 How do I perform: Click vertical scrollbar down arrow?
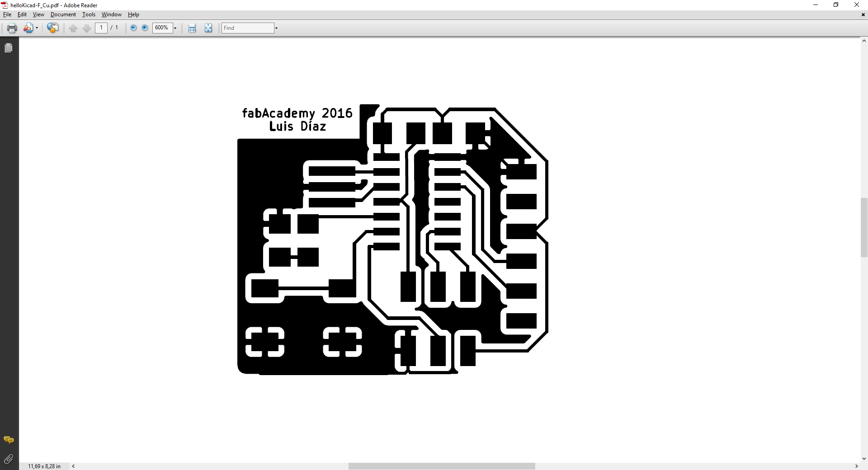click(864, 459)
